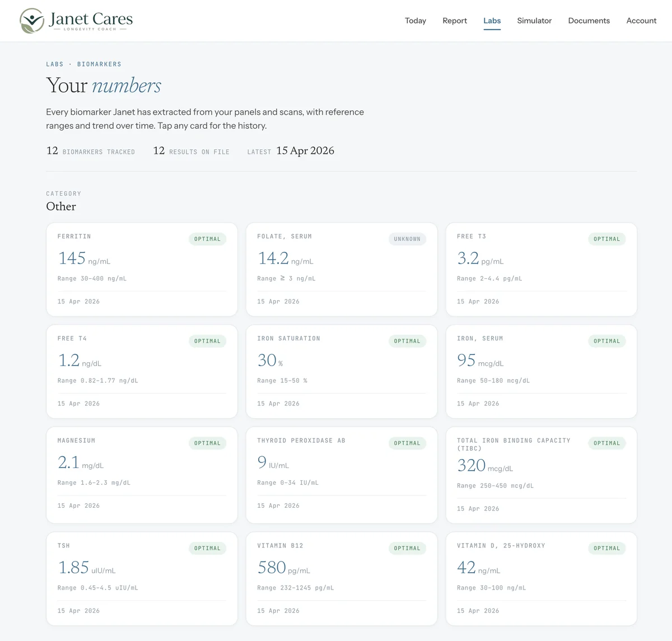Click Range 232-1245 pg/mL text
The height and width of the screenshot is (641, 672).
296,588
